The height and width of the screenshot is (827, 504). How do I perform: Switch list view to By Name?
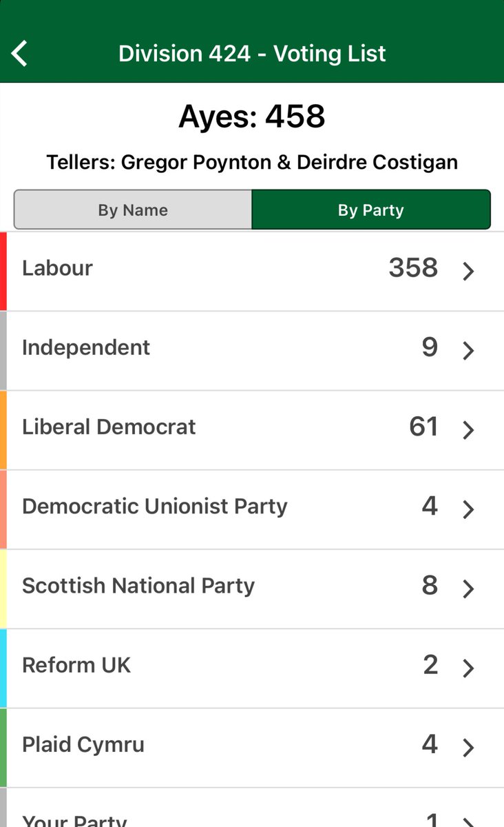click(133, 210)
